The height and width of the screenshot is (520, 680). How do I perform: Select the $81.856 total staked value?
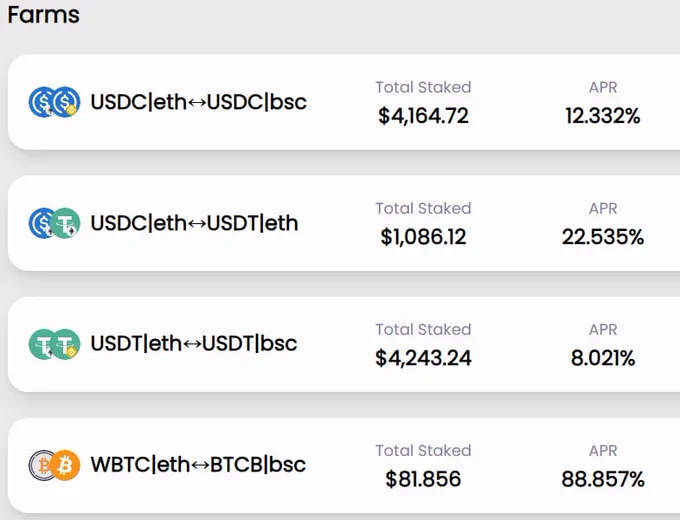tap(423, 479)
